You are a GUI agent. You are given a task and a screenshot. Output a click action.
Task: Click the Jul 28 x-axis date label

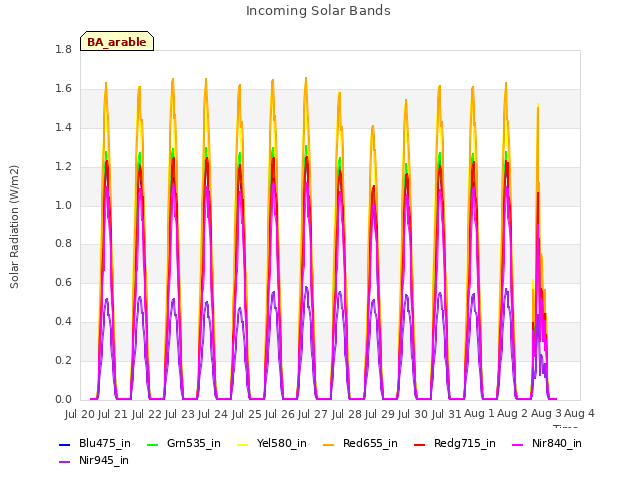pyautogui.click(x=346, y=414)
